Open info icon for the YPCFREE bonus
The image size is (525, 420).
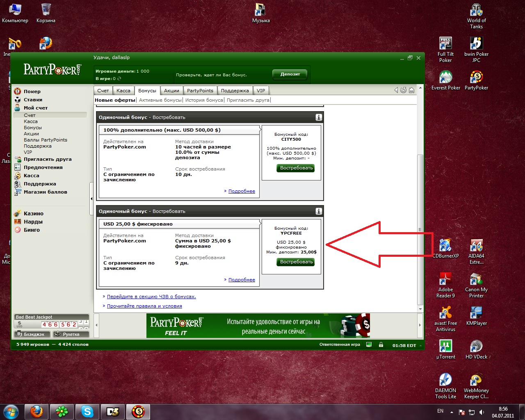pyautogui.click(x=319, y=211)
